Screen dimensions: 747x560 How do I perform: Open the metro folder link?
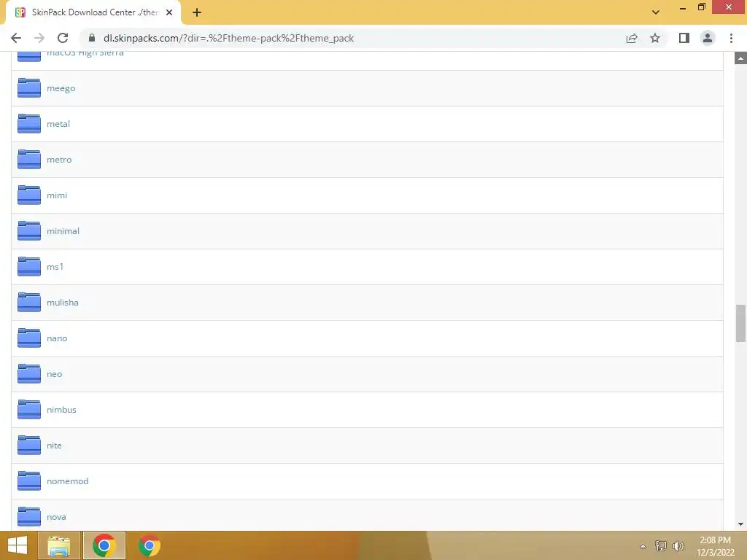59,160
